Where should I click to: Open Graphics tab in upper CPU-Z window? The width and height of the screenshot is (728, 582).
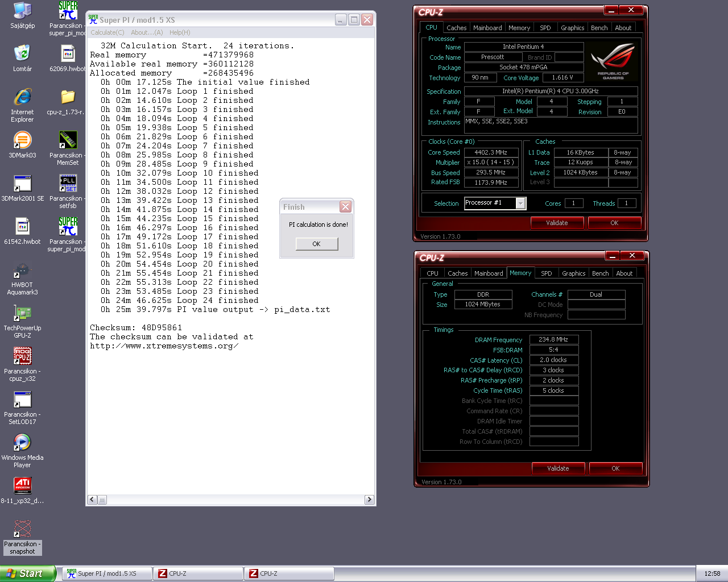573,28
